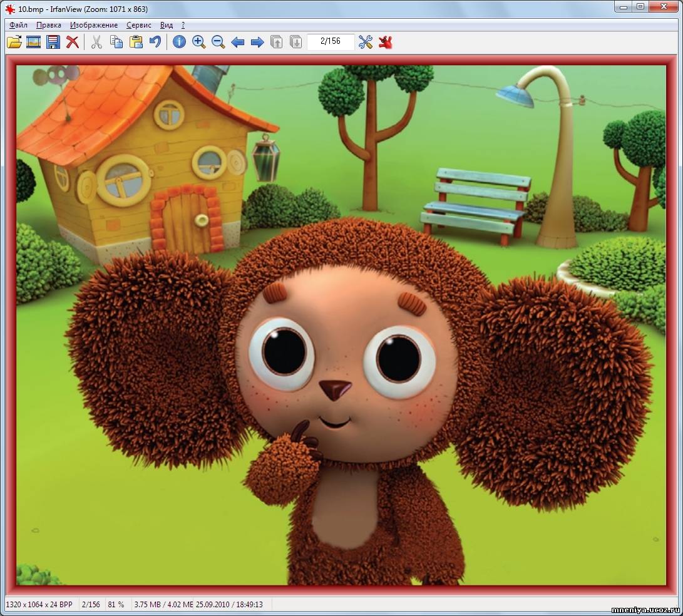This screenshot has height=616, width=683.
Task: Delete the file with the red X icon
Action: pos(73,42)
